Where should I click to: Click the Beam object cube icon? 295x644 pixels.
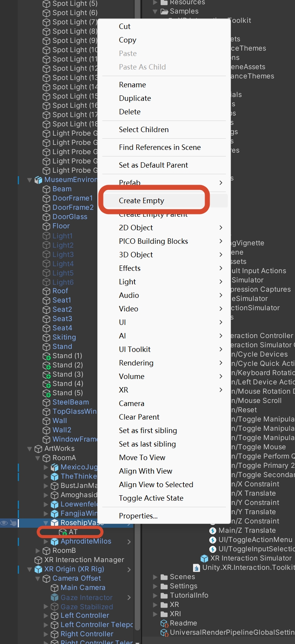[x=46, y=189]
